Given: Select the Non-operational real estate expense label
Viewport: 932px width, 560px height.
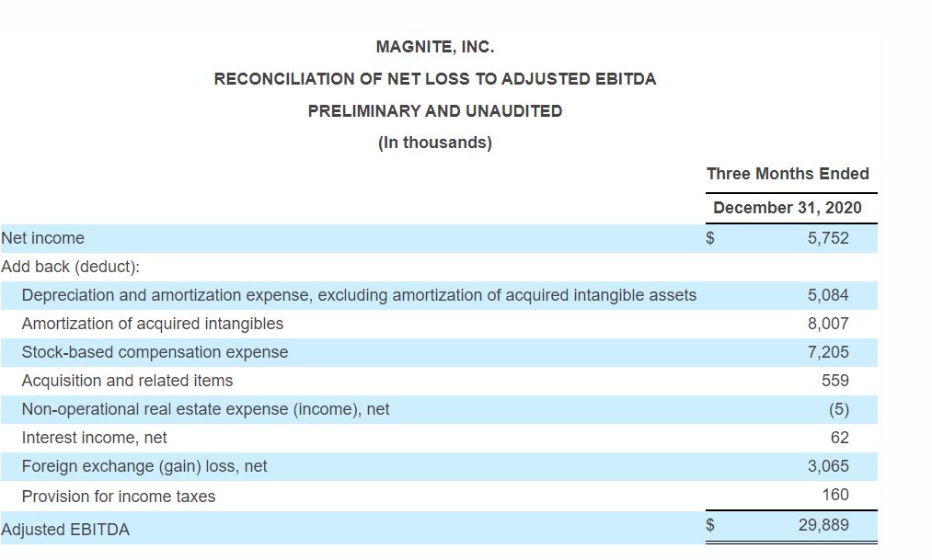Looking at the screenshot, I should click(205, 409).
